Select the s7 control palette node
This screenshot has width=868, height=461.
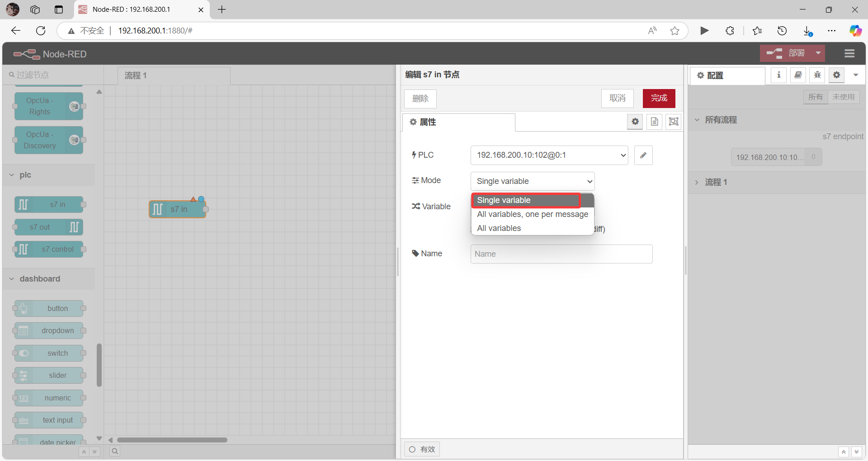tap(49, 249)
